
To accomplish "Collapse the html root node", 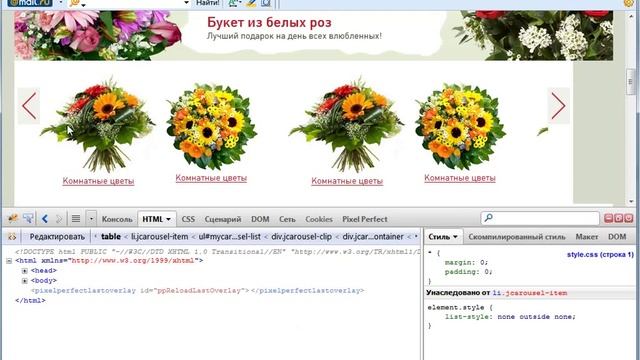I will click(9, 261).
